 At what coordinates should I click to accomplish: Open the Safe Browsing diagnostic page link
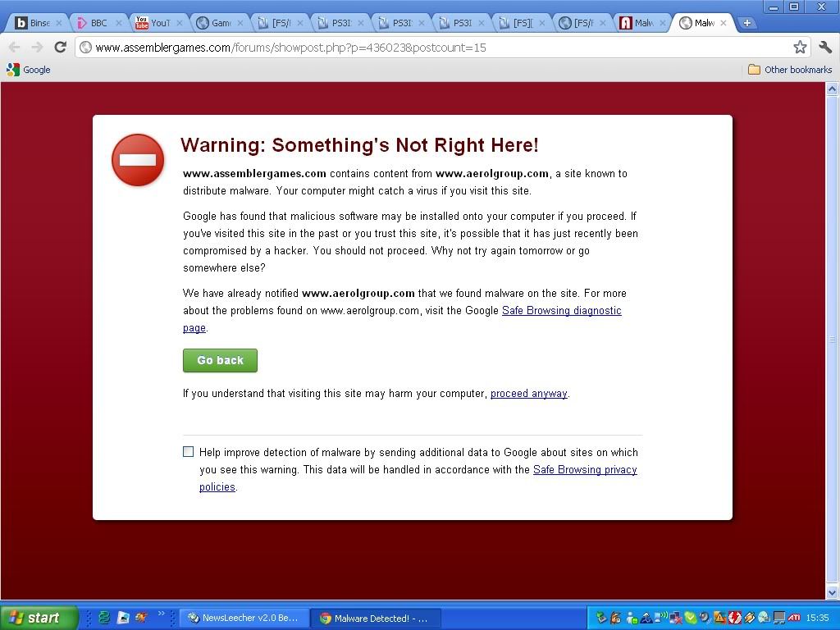561,311
